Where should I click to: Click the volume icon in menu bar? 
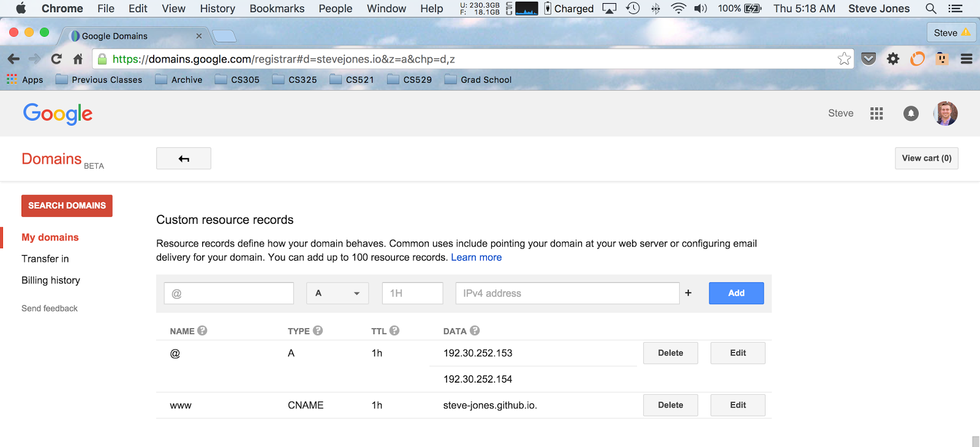[x=700, y=9]
